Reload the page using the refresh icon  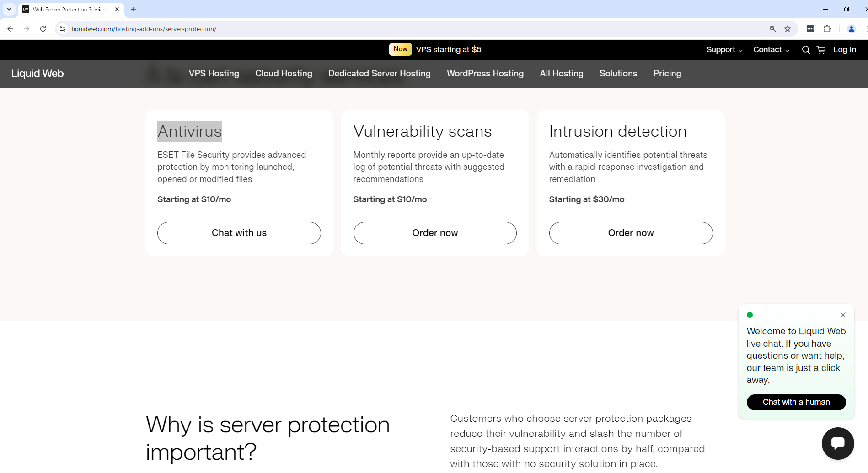point(43,29)
